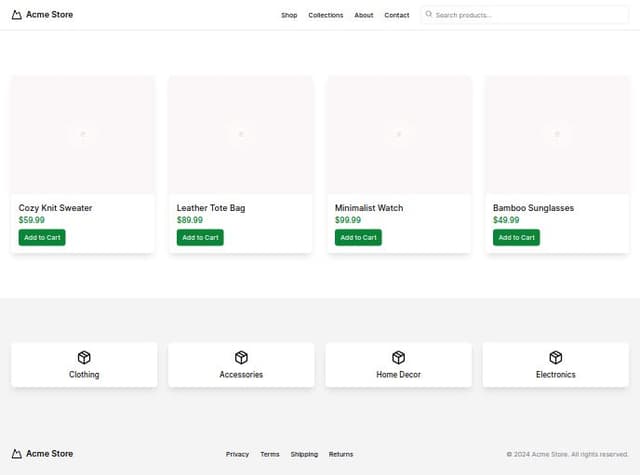Click the header Acme Store title text
This screenshot has height=475, width=640.
point(49,15)
